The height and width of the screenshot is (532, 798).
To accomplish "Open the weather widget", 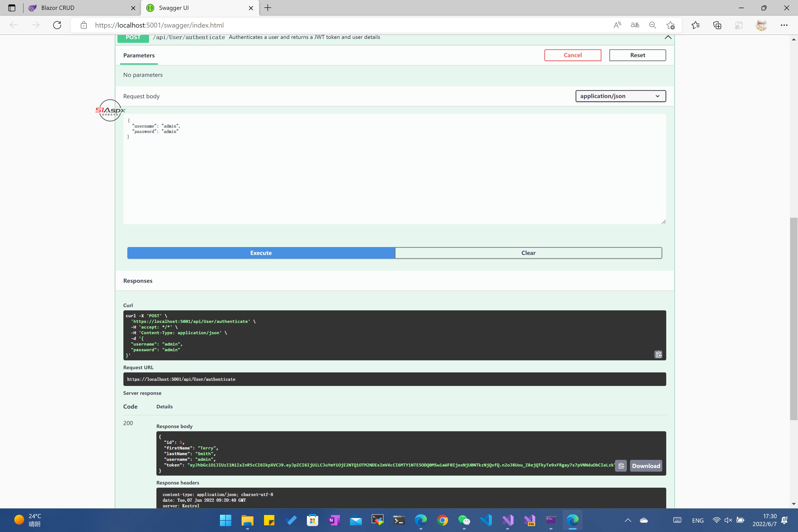I will tap(28, 520).
